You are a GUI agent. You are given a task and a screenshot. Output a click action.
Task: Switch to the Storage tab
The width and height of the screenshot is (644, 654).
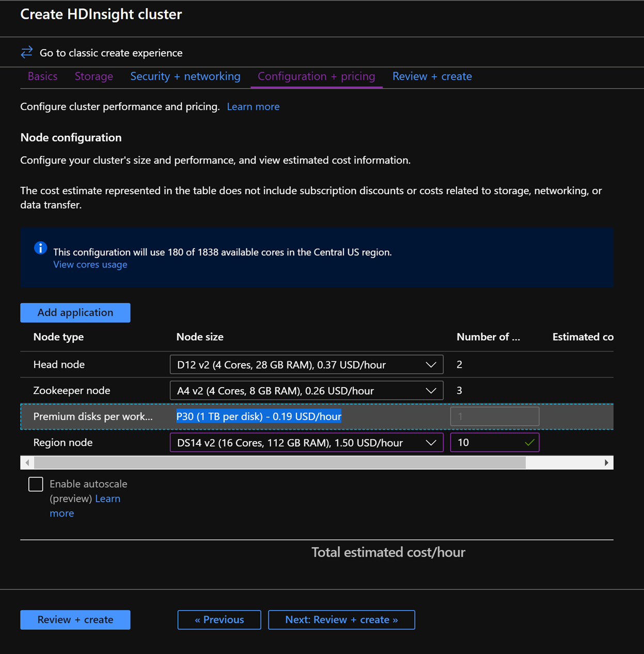tap(93, 76)
